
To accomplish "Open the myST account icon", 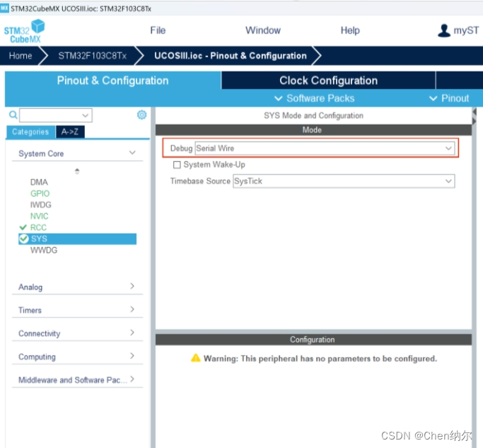I will coord(444,30).
